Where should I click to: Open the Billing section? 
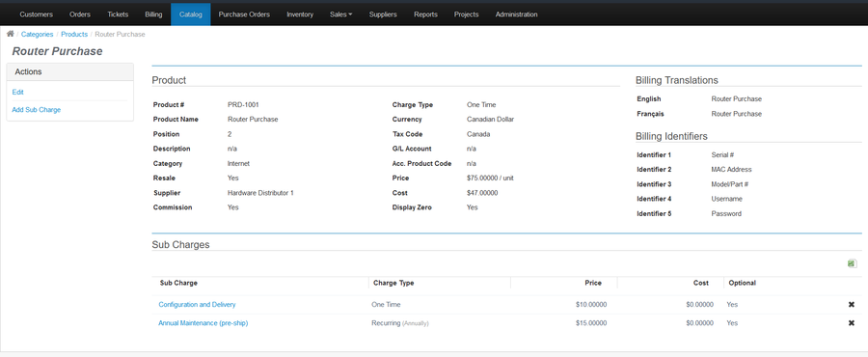click(153, 14)
